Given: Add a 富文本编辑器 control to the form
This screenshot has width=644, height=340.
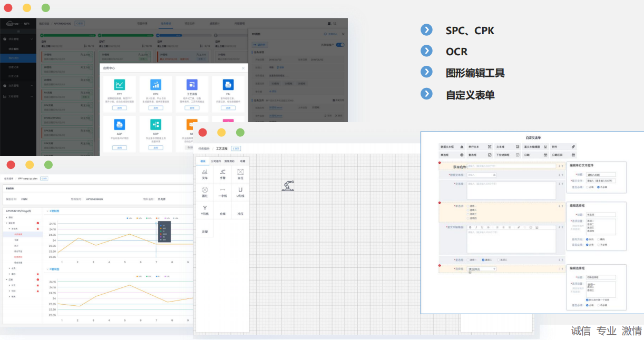Looking at the screenshot, I should (x=535, y=147).
